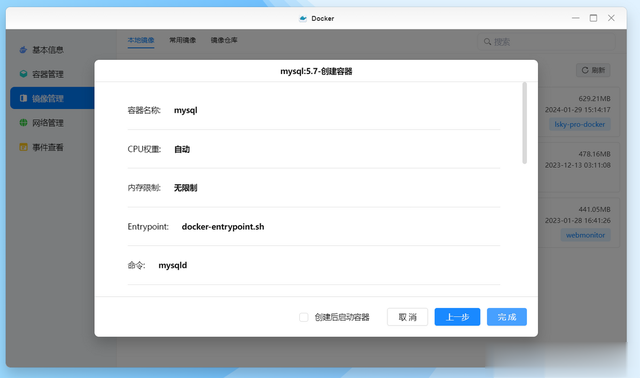The width and height of the screenshot is (640, 378).
Task: Switch to 镜像仓库 tab
Action: (224, 40)
